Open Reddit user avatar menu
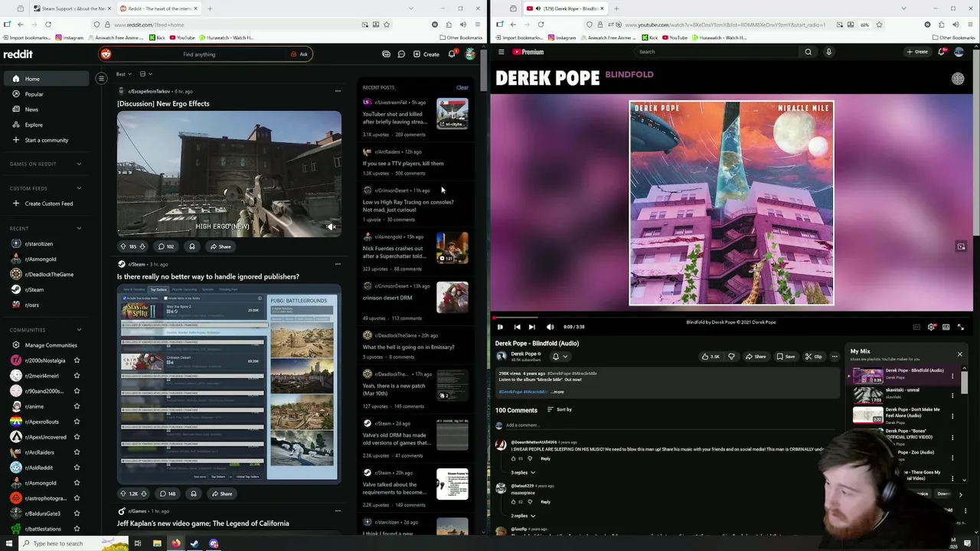The image size is (980, 551). point(470,54)
